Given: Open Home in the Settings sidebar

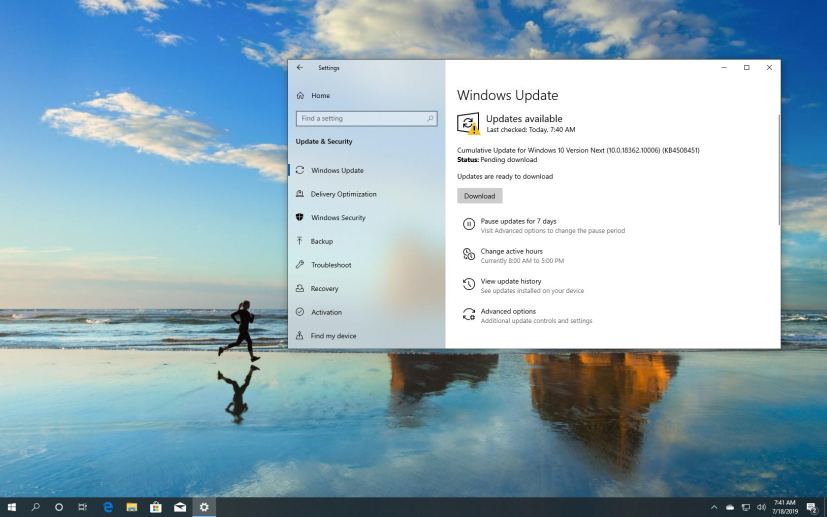Looking at the screenshot, I should (320, 95).
